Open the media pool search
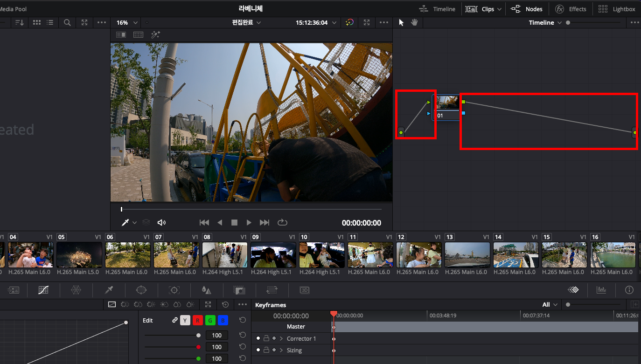The height and width of the screenshot is (364, 641). click(x=67, y=22)
